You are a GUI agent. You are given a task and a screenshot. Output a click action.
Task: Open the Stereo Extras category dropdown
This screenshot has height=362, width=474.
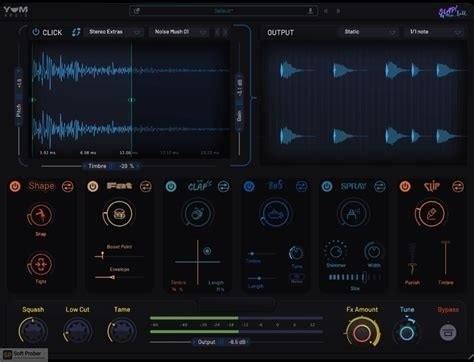pos(114,32)
